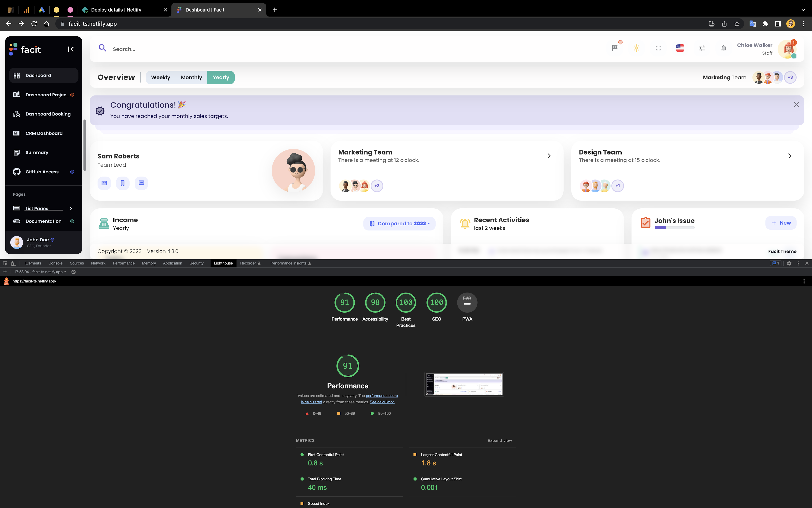
Task: Open the settings sliders icon in header
Action: pyautogui.click(x=702, y=48)
